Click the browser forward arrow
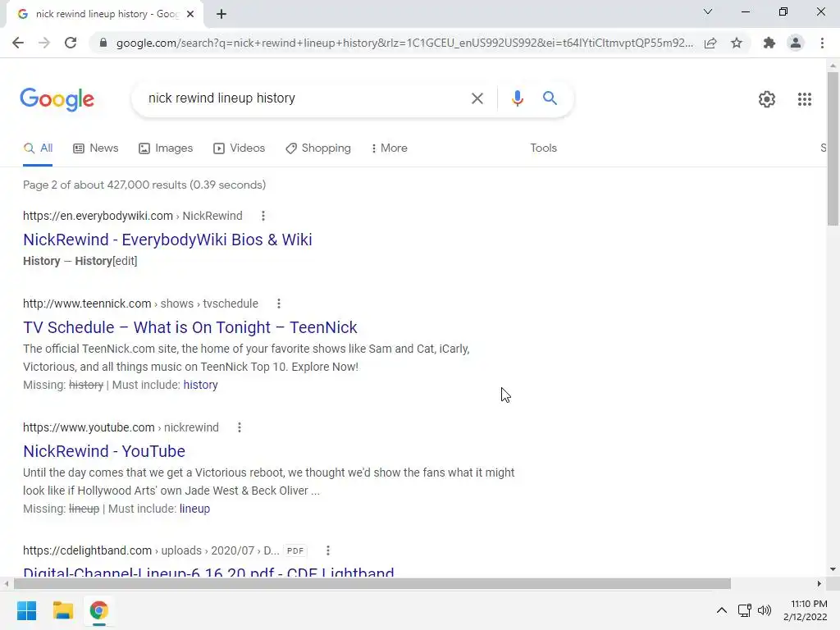 pos(44,43)
